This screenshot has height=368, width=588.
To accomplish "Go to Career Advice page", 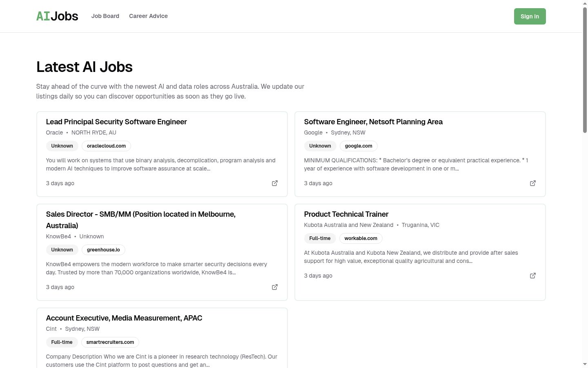I will click(x=148, y=16).
